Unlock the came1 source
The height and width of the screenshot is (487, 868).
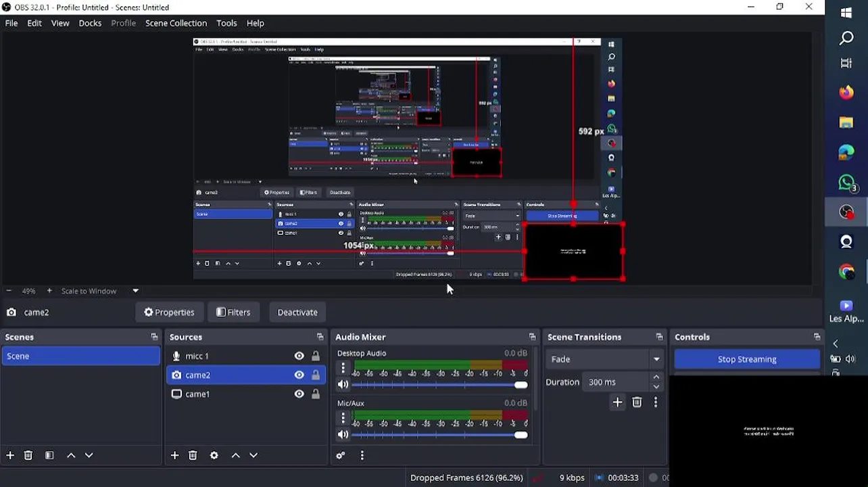click(x=316, y=394)
